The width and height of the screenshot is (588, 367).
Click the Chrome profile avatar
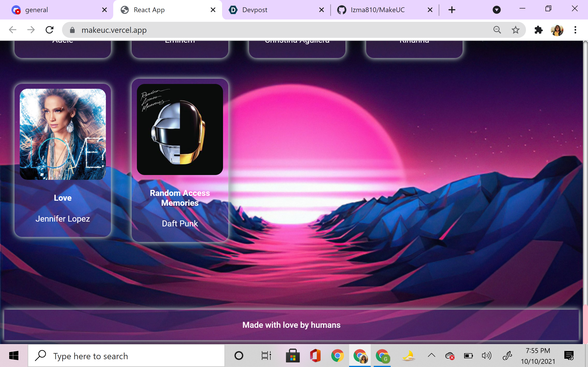(557, 30)
